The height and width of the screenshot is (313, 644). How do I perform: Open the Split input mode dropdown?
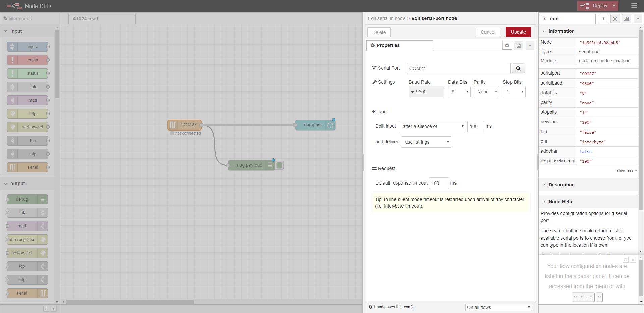432,126
